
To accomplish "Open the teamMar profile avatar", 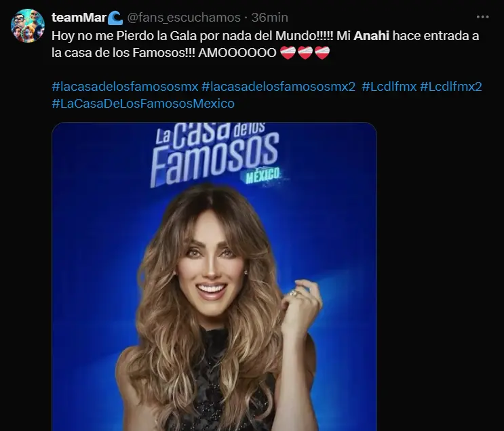I will (x=28, y=26).
